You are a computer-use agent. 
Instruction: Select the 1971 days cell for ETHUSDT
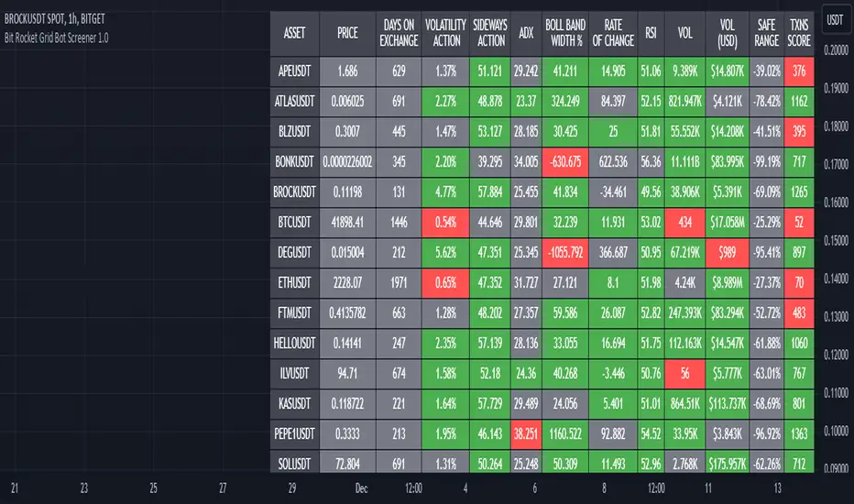coord(399,282)
